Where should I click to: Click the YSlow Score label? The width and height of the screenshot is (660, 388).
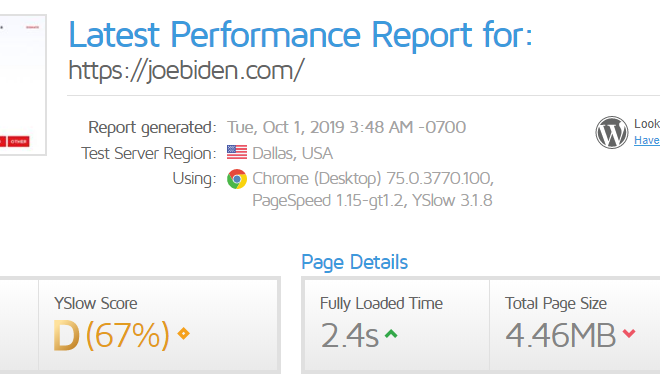click(96, 303)
